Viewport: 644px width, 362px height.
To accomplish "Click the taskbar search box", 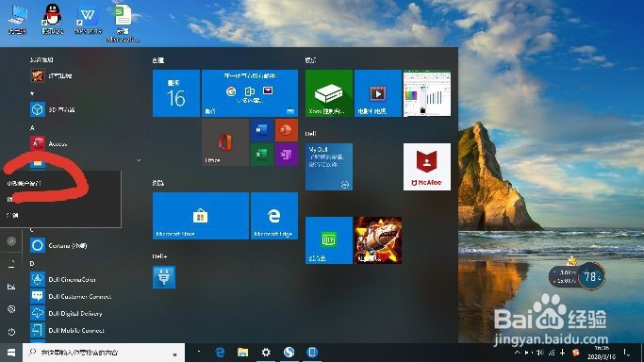I will click(104, 353).
